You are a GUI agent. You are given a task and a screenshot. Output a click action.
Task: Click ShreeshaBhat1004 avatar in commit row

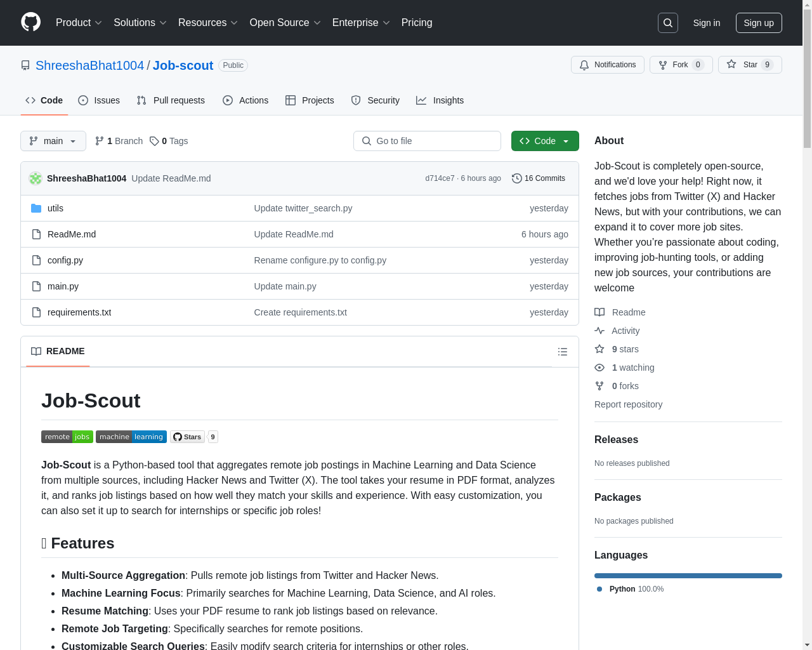[36, 178]
